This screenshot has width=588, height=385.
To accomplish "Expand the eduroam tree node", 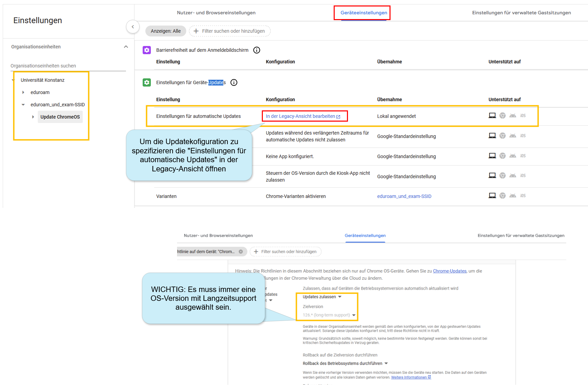I will [23, 92].
